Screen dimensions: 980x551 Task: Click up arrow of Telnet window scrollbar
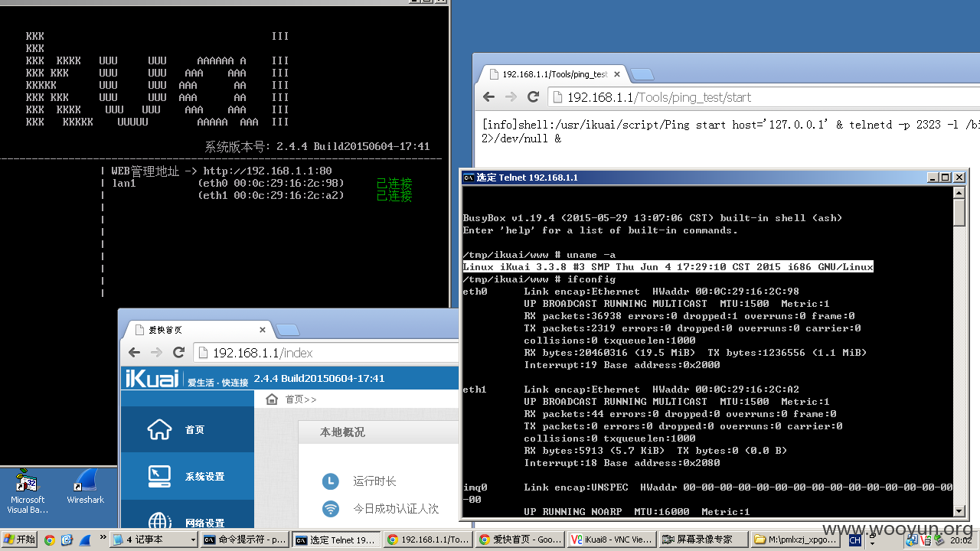coord(959,192)
